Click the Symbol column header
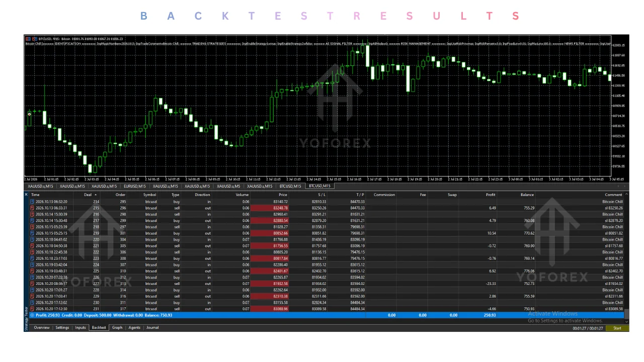Image resolution: width=644 pixels, height=362 pixels. point(149,195)
